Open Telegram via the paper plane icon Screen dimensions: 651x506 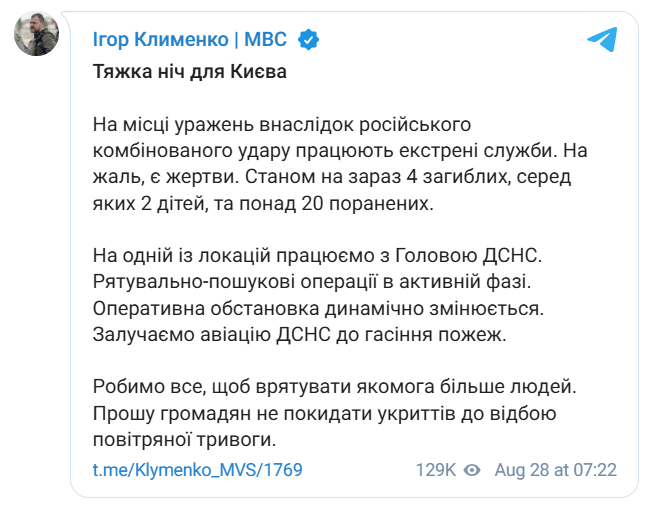pos(601,40)
